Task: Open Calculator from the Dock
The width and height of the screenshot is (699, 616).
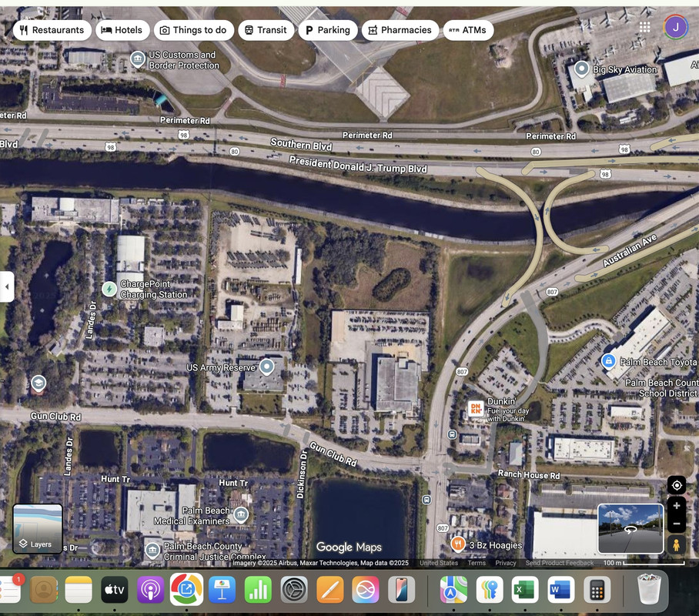Action: [x=597, y=590]
